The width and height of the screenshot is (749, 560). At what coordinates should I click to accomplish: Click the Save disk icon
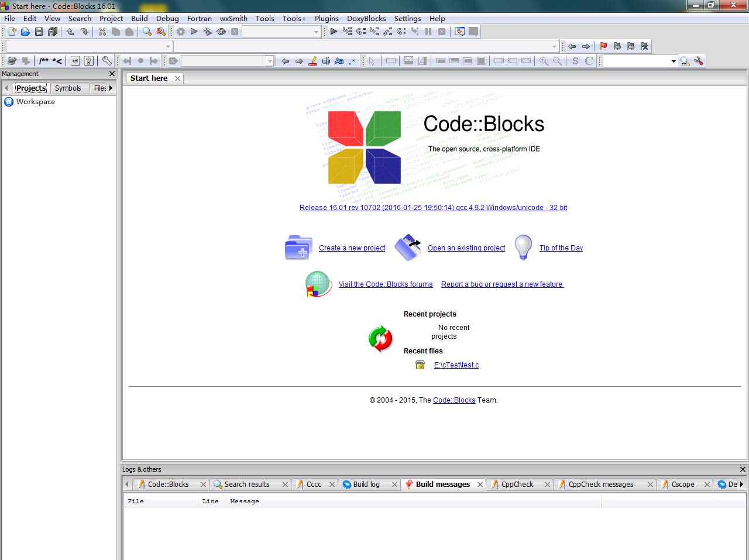(x=39, y=32)
